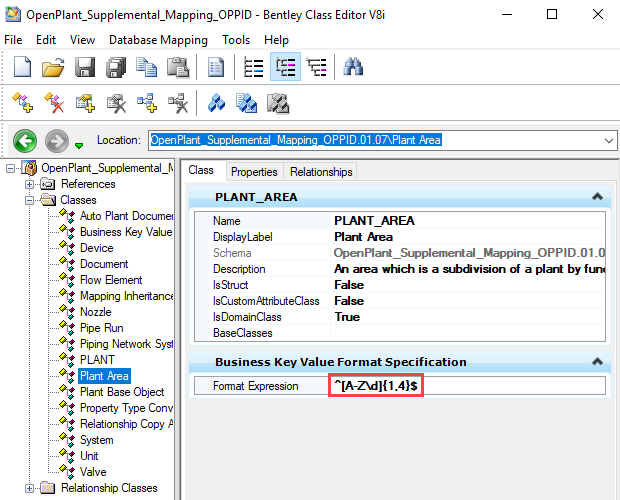Select Auto Plant Document class in tree
Screen dimensions: 620x500
[x=127, y=216]
